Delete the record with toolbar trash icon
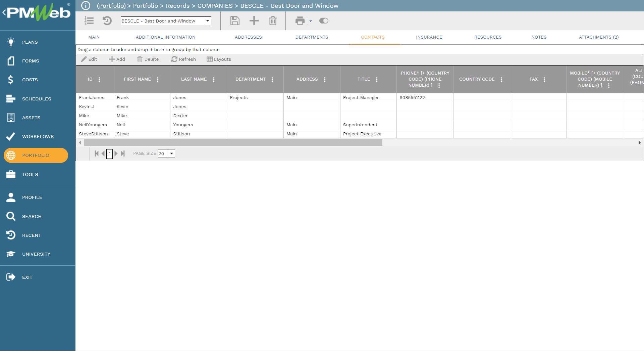Screen dimensions: 644x351 click(273, 21)
